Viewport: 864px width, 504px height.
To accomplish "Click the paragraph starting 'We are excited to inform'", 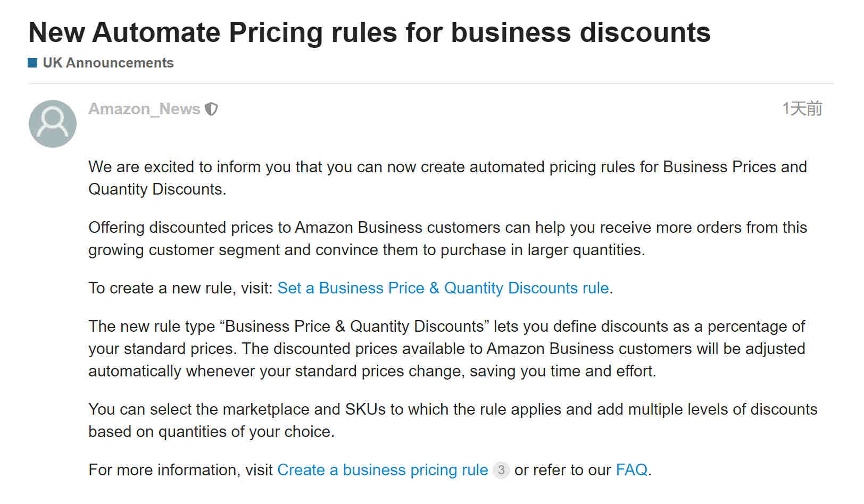I will 447,178.
